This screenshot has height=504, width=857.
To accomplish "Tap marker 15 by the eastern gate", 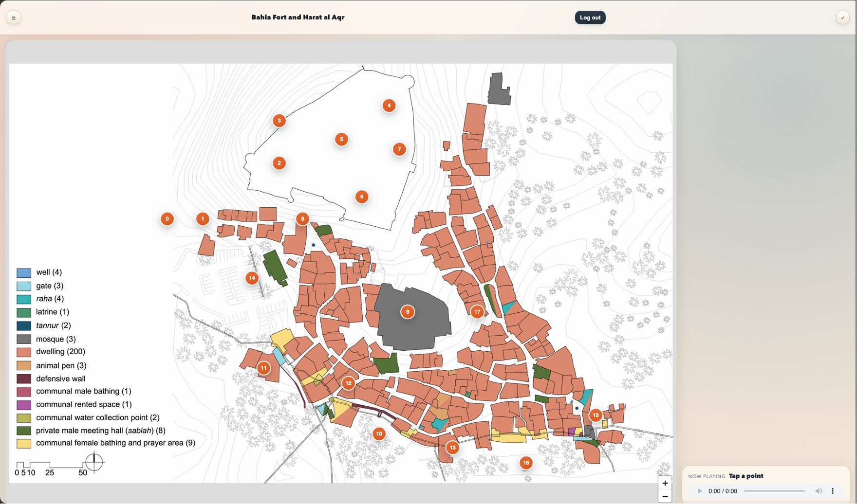I will [596, 415].
